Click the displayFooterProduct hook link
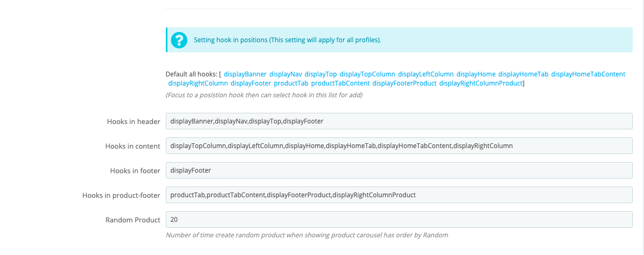 404,83
